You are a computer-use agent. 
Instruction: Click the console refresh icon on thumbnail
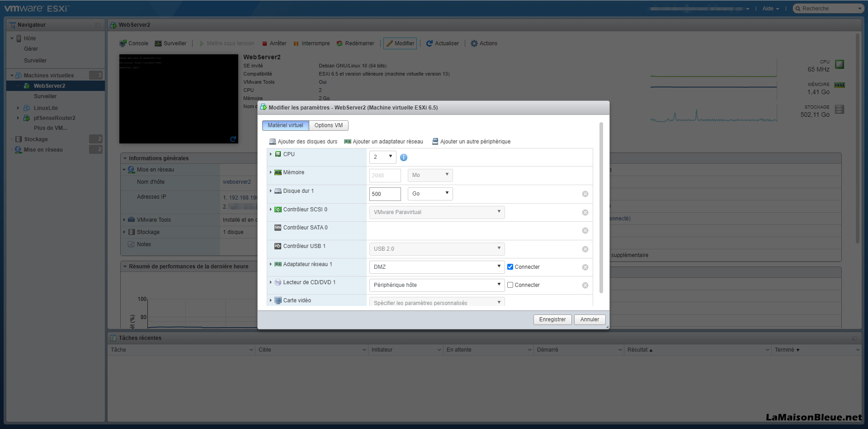(x=233, y=139)
